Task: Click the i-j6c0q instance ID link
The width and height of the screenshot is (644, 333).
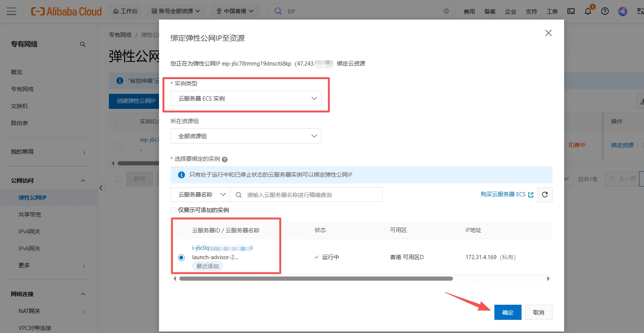Action: (222, 248)
